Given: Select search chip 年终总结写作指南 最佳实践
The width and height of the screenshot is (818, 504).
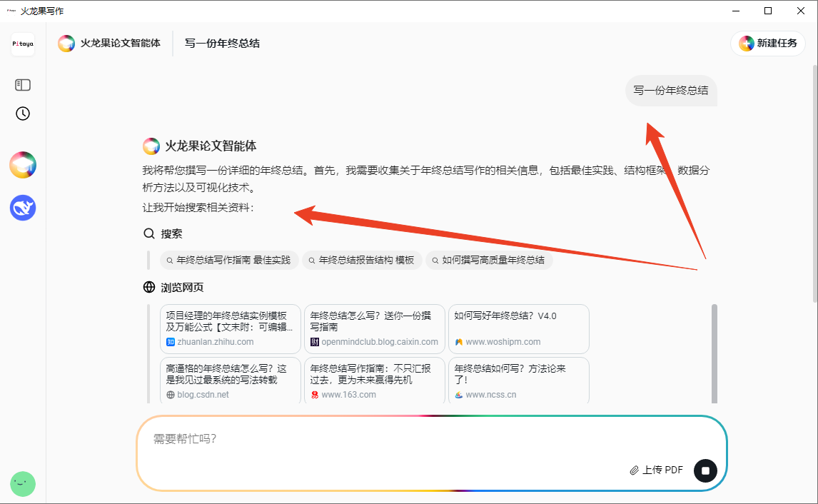Looking at the screenshot, I should click(x=229, y=260).
